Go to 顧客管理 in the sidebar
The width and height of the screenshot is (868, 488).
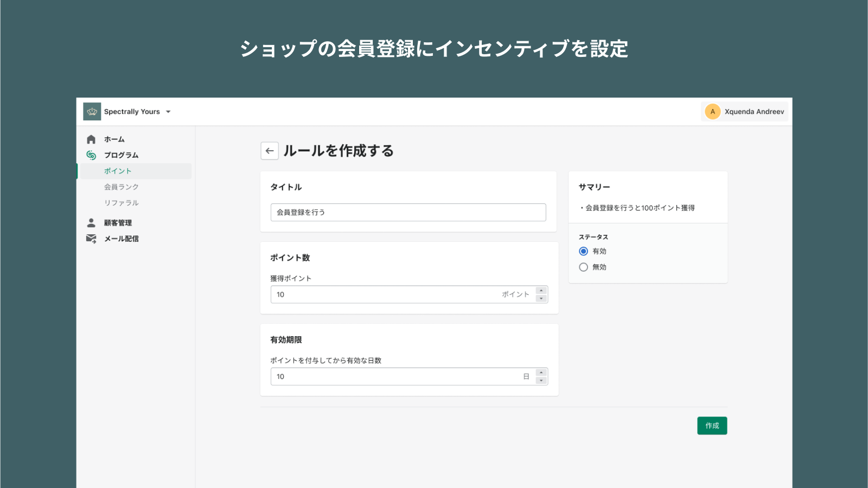(x=118, y=223)
